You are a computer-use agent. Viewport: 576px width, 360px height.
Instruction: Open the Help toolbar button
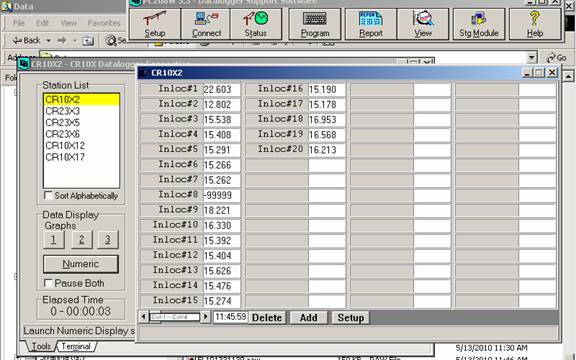pyautogui.click(x=535, y=24)
